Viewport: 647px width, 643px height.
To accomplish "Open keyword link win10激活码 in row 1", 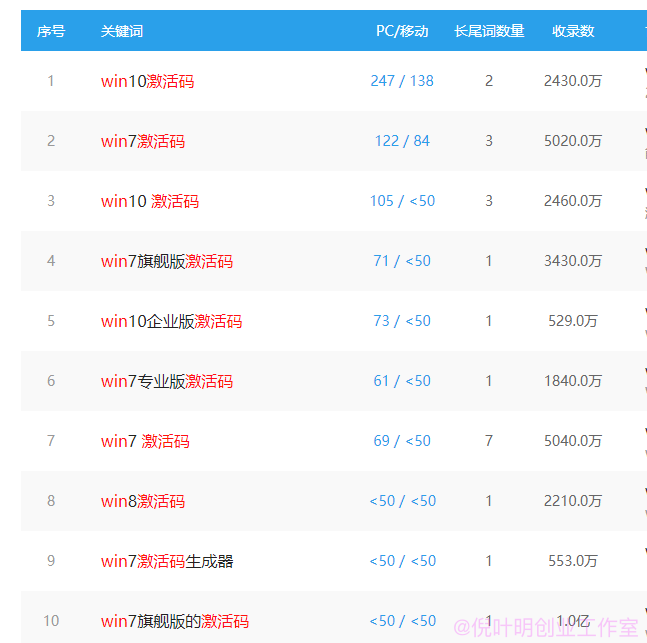I will tap(147, 81).
